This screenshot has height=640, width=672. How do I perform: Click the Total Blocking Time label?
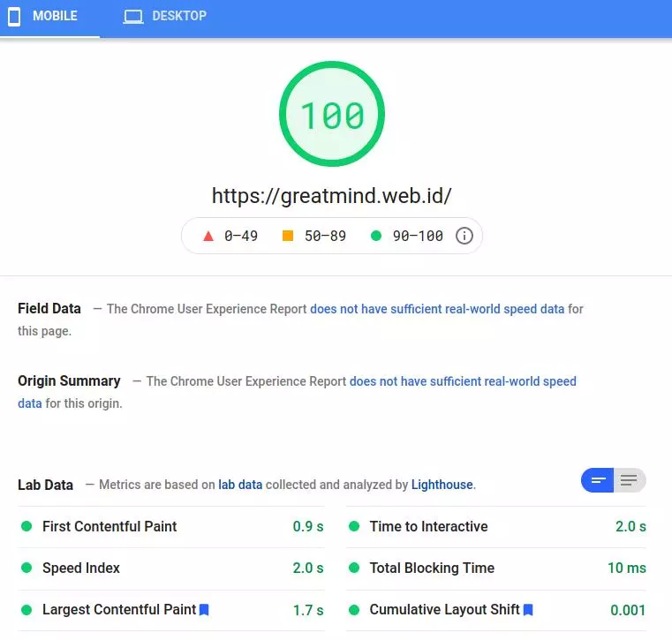(432, 568)
